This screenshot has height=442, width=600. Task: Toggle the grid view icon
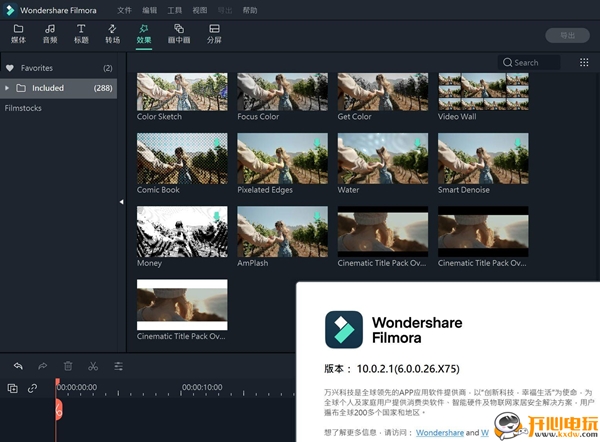click(x=584, y=62)
